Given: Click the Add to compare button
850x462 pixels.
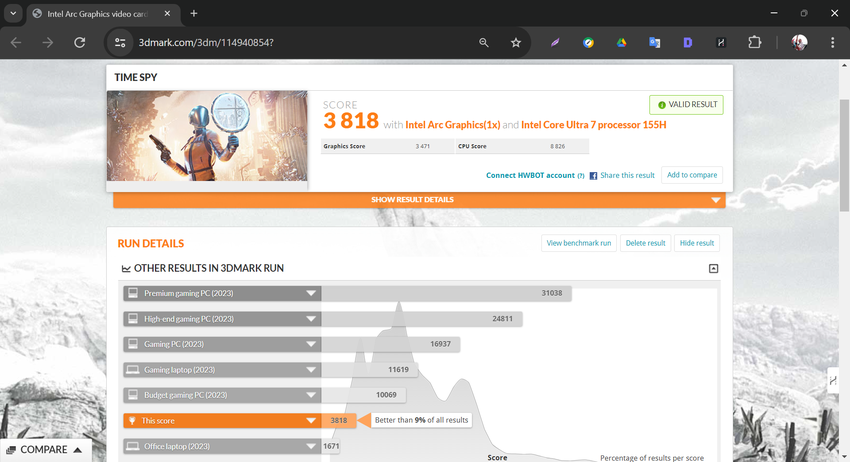Looking at the screenshot, I should [692, 175].
